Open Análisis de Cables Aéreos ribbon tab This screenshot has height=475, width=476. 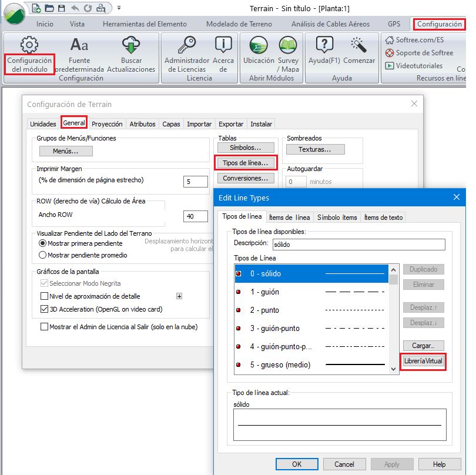click(x=331, y=24)
